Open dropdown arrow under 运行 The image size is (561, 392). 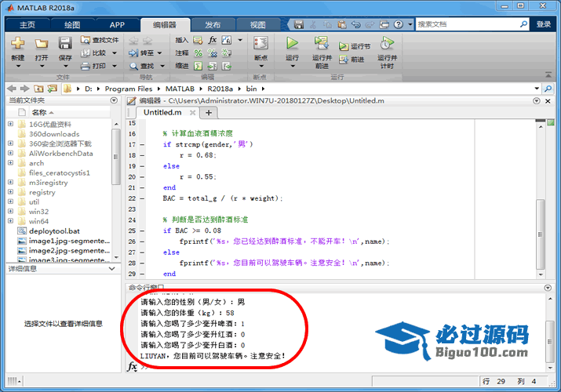pos(293,67)
